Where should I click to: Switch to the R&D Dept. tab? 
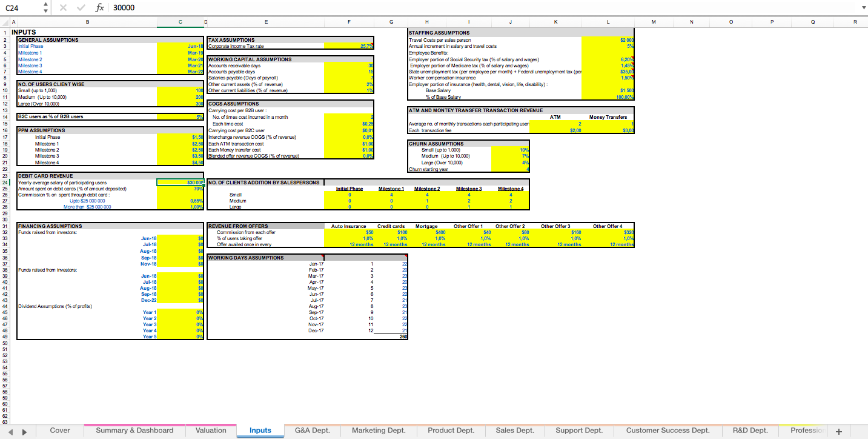pos(750,431)
